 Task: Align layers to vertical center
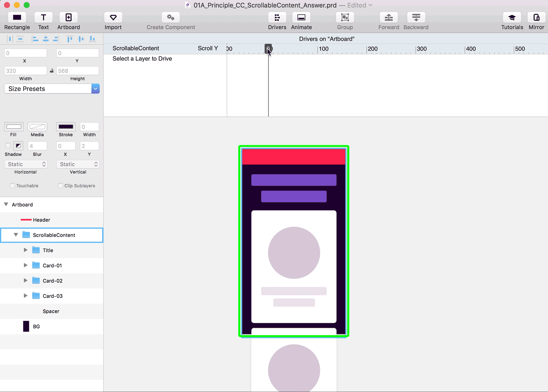(x=81, y=39)
